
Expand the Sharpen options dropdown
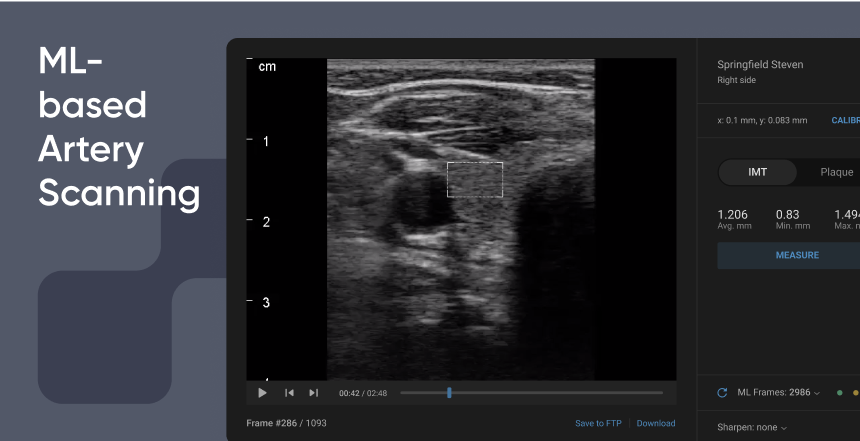point(751,427)
